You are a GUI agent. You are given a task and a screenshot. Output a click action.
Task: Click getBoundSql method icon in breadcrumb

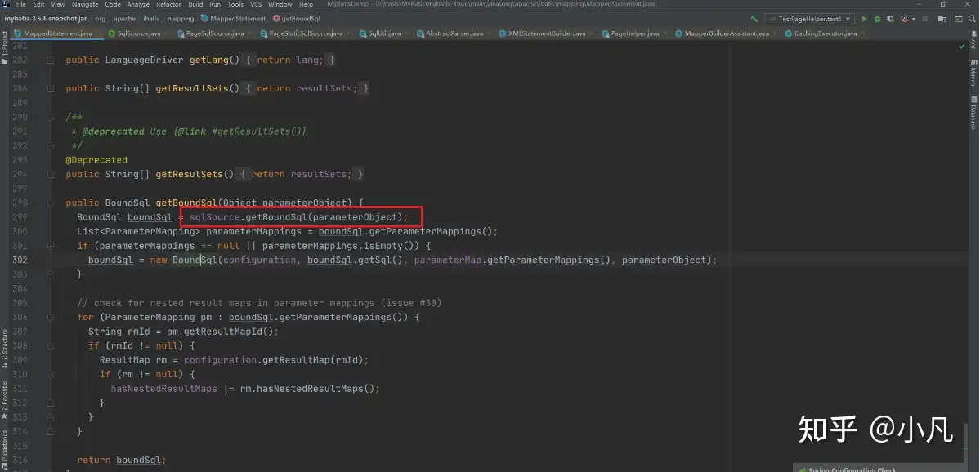[275, 19]
